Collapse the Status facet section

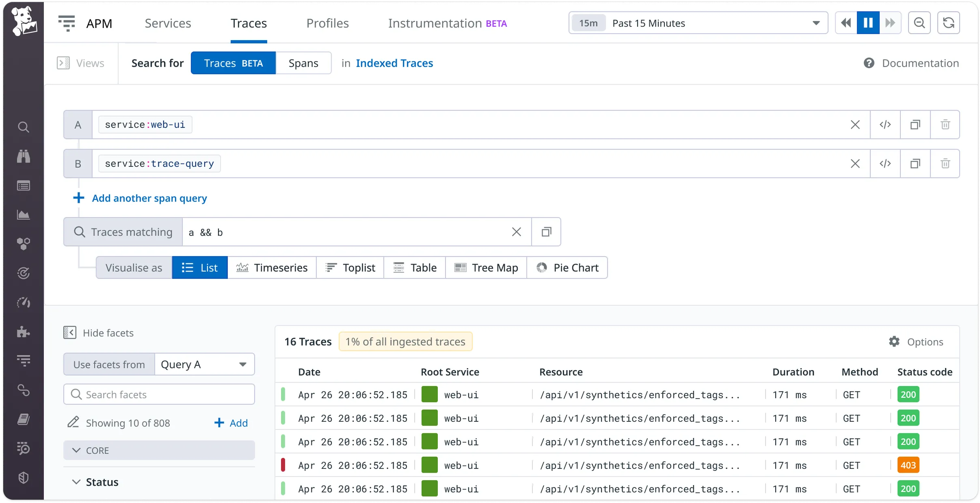click(76, 482)
